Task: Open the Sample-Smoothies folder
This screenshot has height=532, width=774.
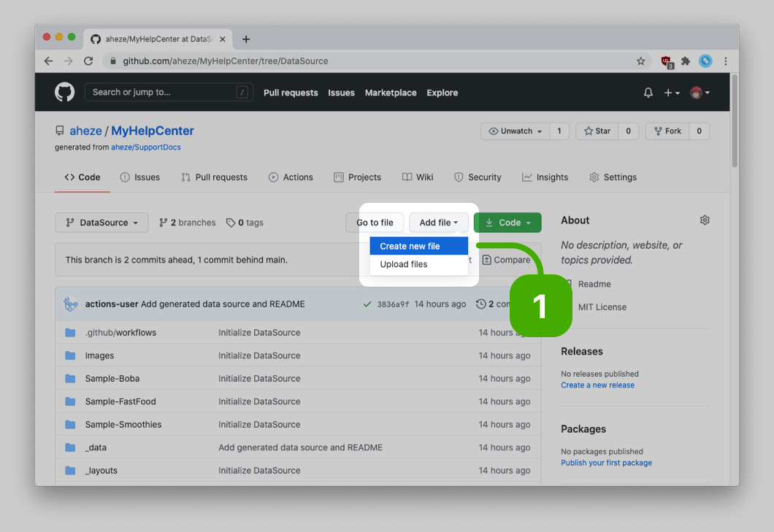Action: (x=123, y=425)
